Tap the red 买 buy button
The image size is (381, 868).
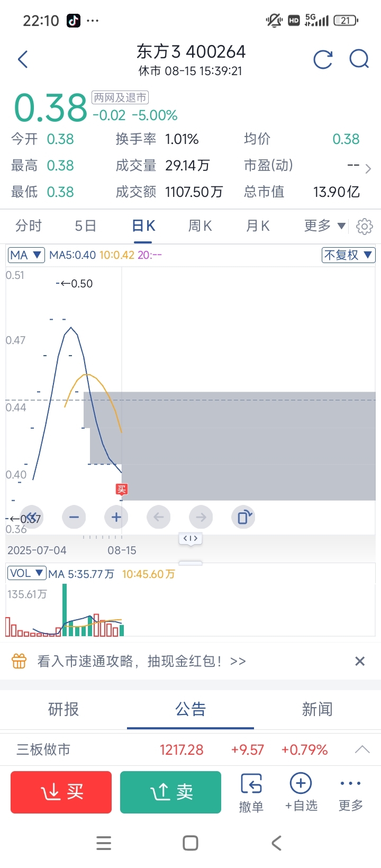[x=61, y=792]
